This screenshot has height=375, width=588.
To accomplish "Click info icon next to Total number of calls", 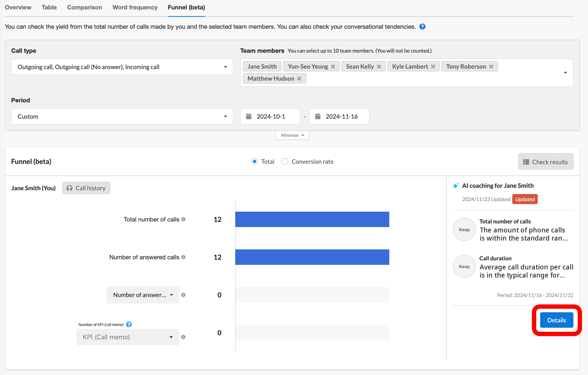I will coord(183,219).
